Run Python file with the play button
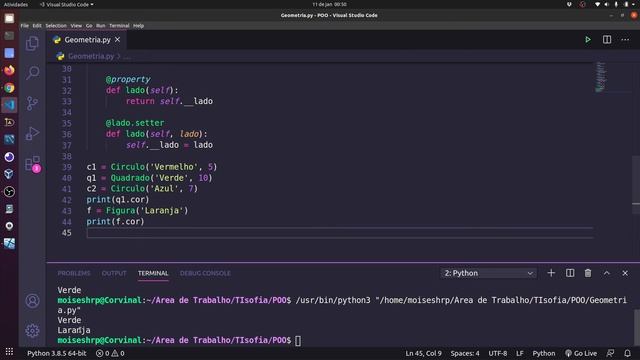This screenshot has height=360, width=640. click(588, 40)
